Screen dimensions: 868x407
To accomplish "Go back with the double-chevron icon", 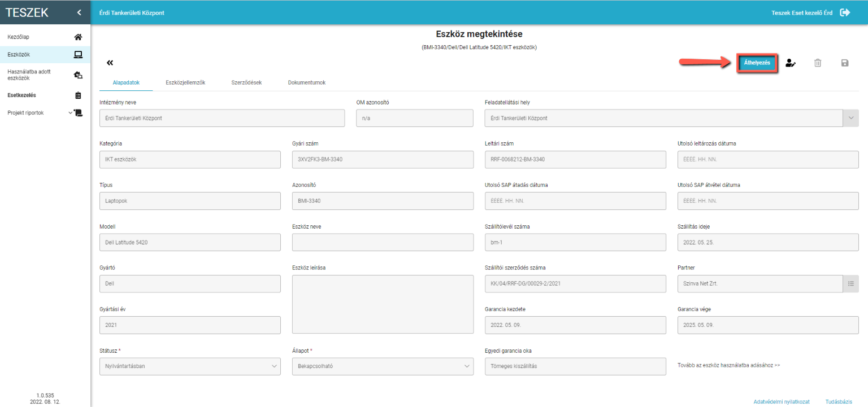I will [110, 63].
